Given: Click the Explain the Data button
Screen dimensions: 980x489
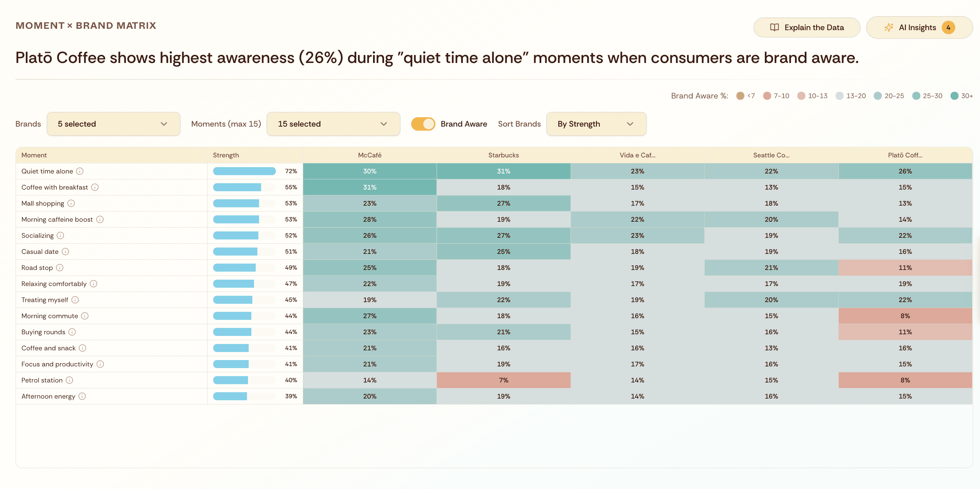Looking at the screenshot, I should pos(806,27).
